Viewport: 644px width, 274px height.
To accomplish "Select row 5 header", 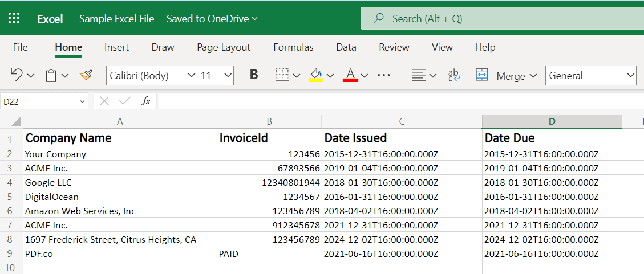I will point(11,197).
